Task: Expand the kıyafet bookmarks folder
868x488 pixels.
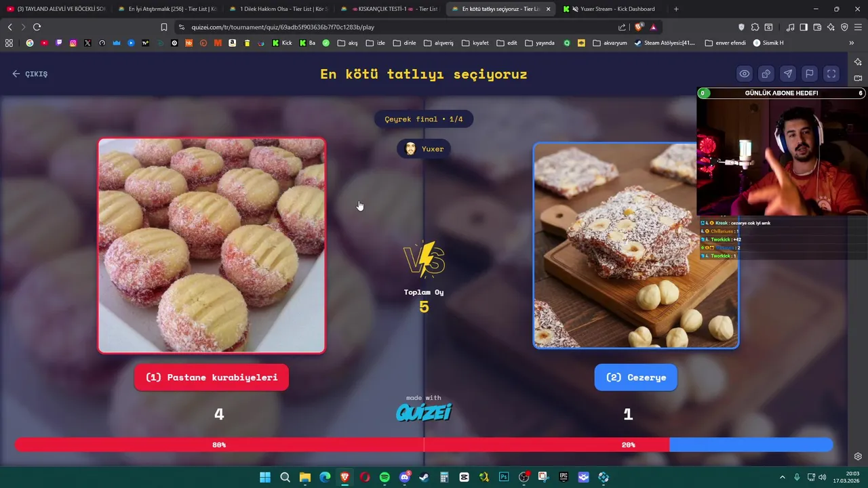Action: click(475, 43)
